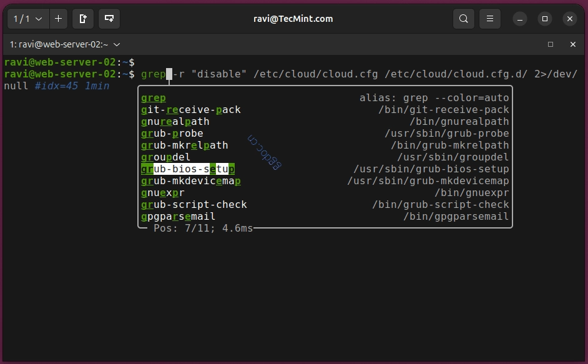The image size is (588, 364).
Task: Click the /usr/sbin/grub-mkdevicemap path text
Action: [x=428, y=181]
